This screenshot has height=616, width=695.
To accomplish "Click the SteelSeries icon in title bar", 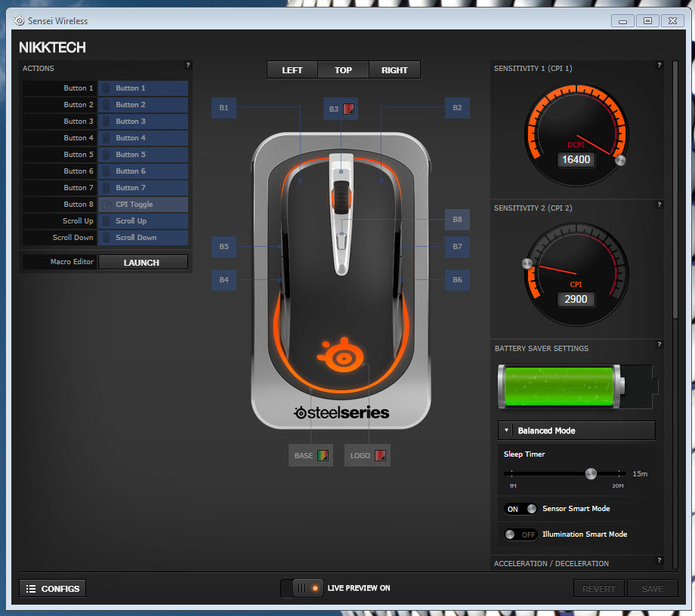I will point(19,20).
